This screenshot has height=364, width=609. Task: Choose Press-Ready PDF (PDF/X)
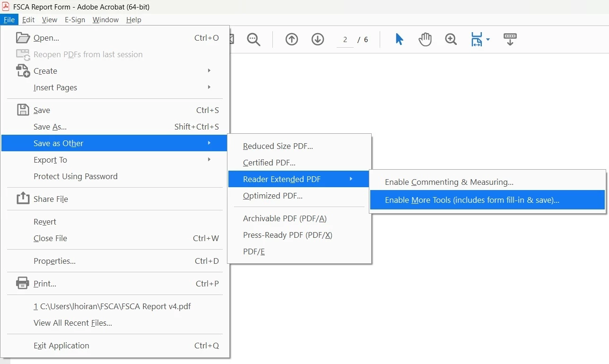click(299, 235)
